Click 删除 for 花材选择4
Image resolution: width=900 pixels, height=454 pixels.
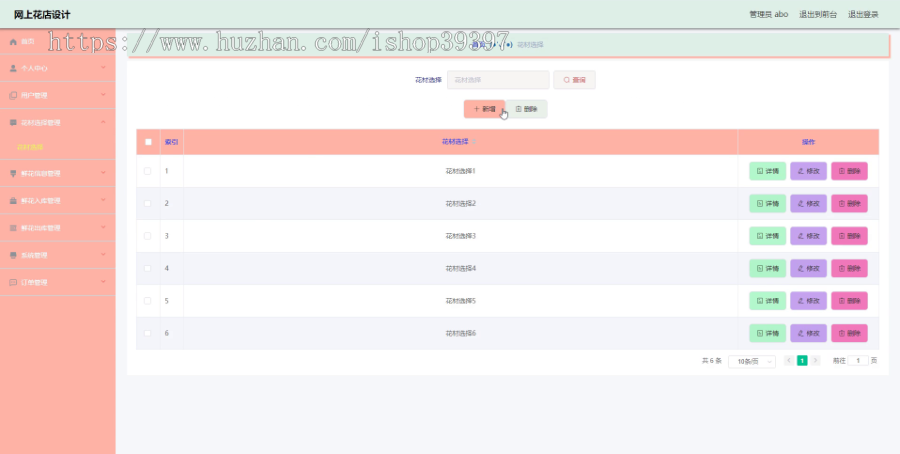(849, 268)
